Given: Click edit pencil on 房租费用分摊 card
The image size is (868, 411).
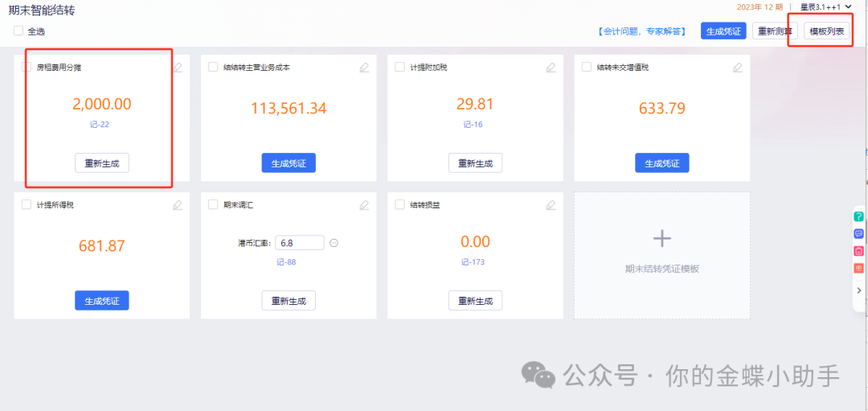Looking at the screenshot, I should point(178,68).
